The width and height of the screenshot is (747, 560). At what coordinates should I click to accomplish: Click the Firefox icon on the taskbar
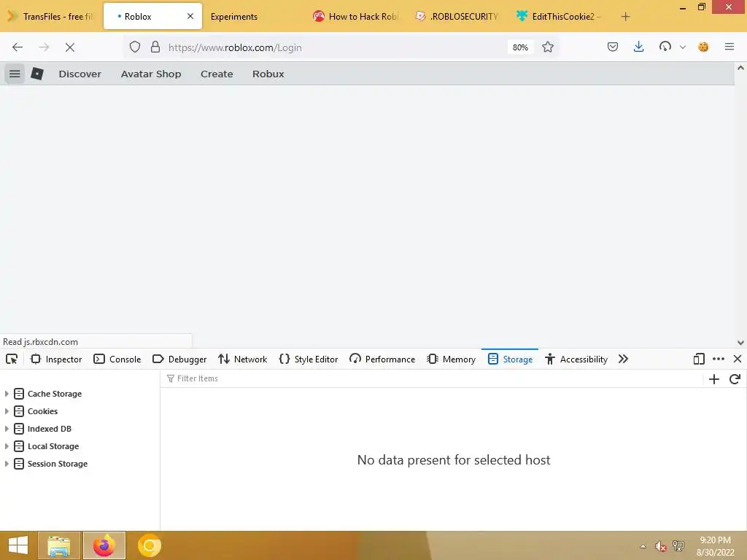point(104,545)
